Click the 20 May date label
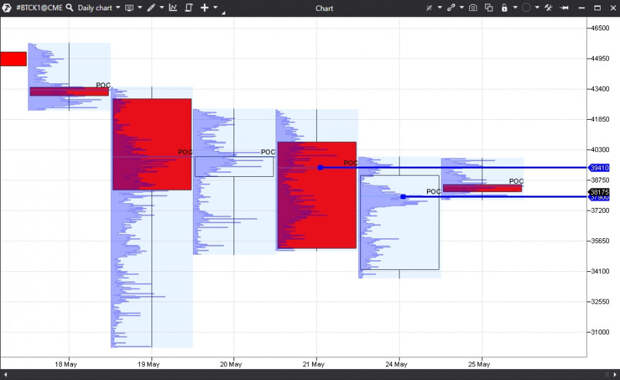Viewport: 620px width, 380px height. (x=231, y=364)
